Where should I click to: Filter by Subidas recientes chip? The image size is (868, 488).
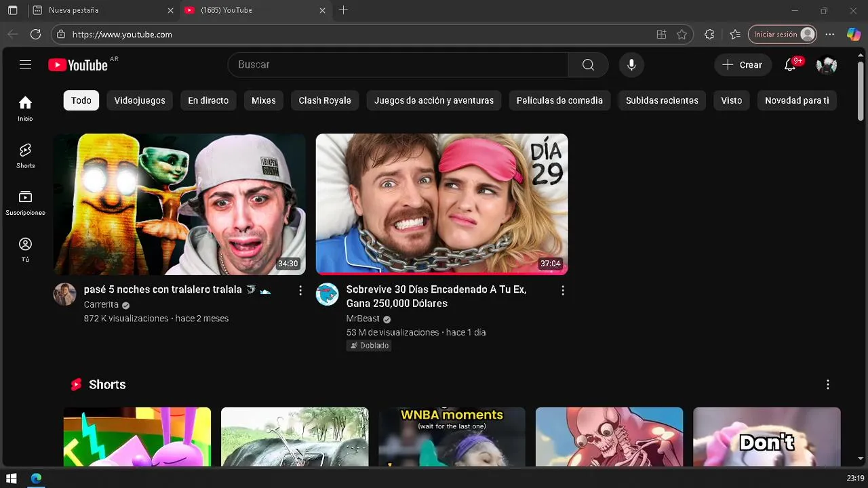(662, 100)
